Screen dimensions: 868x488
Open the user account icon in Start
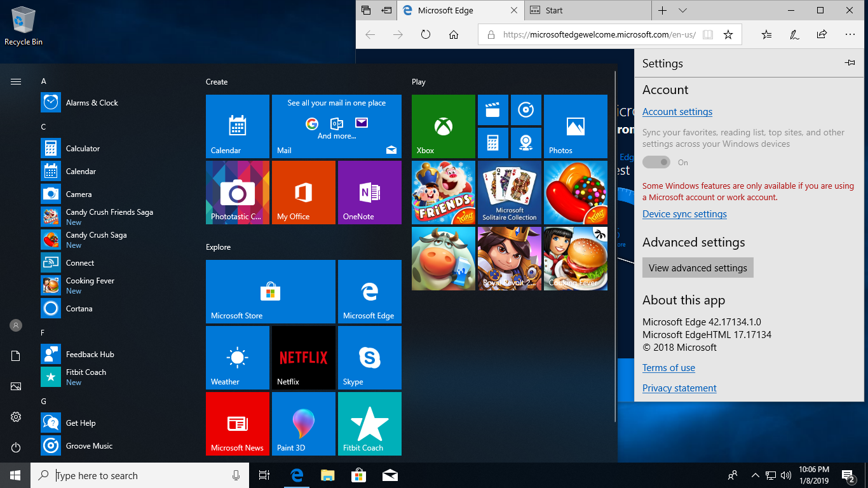16,325
